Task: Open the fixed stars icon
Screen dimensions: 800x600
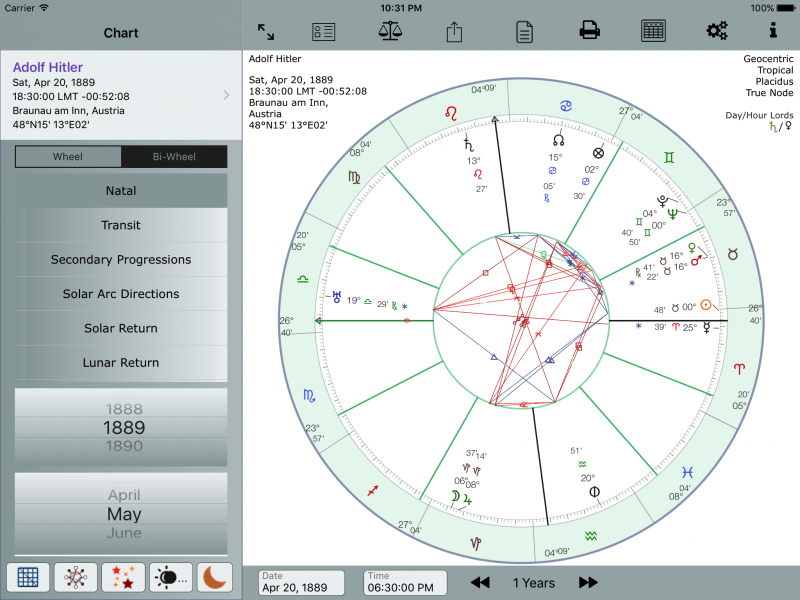Action: pyautogui.click(x=123, y=577)
